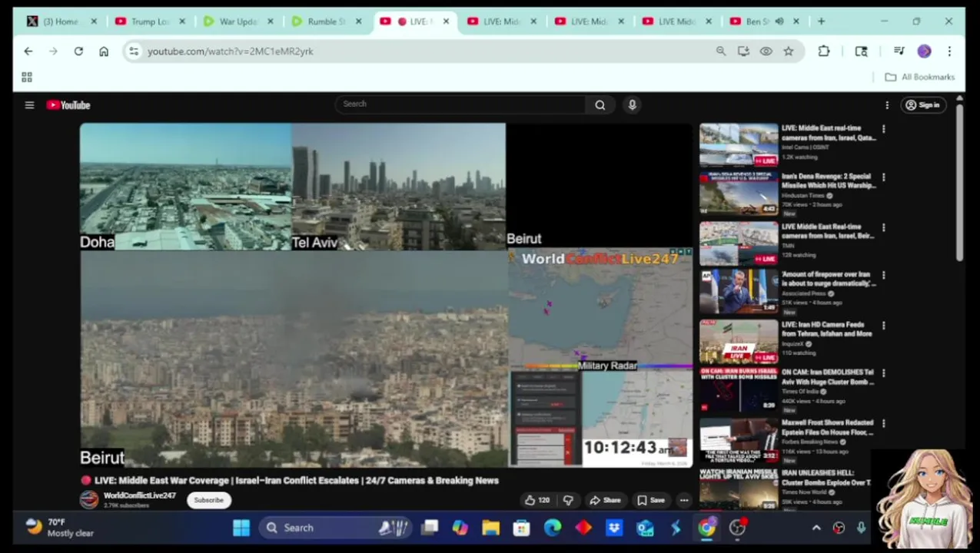Start voice search with the microphone icon
The image size is (980, 553).
632,105
